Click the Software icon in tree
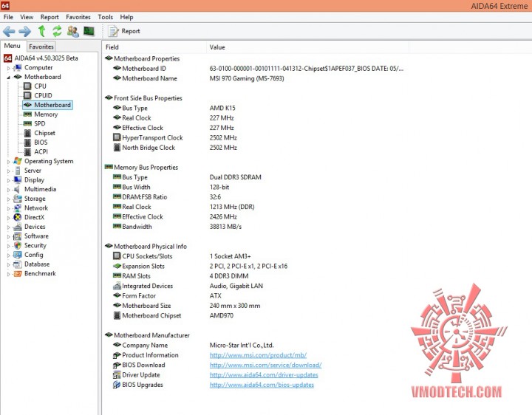 [x=18, y=236]
